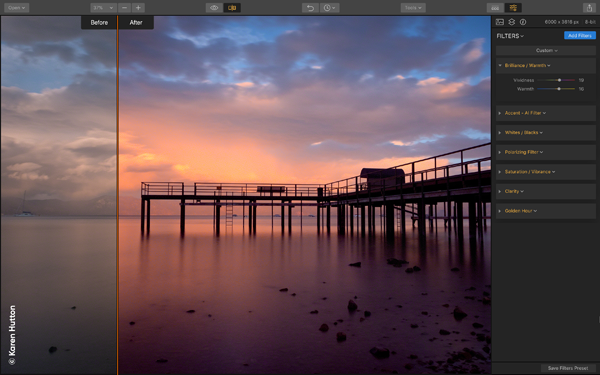Click the share export icon

coord(589,8)
